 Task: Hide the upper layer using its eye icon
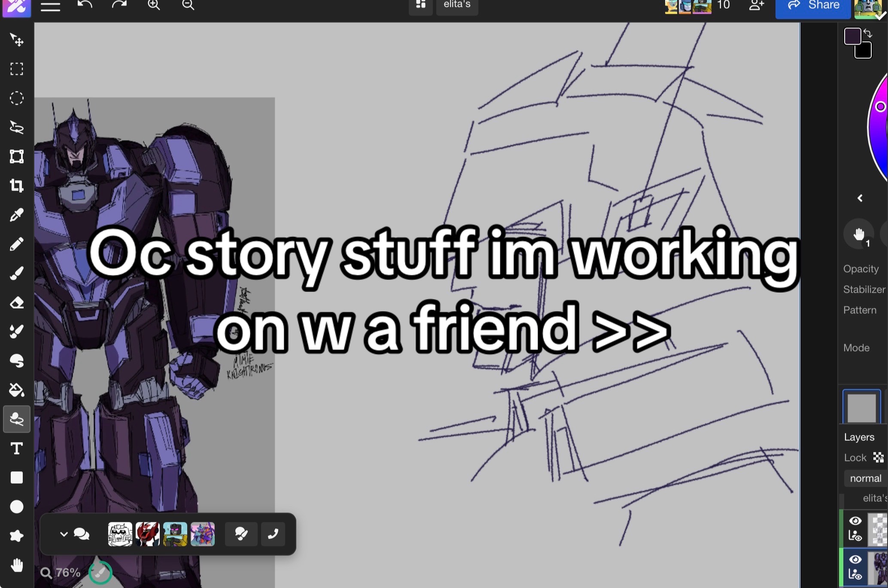click(855, 521)
